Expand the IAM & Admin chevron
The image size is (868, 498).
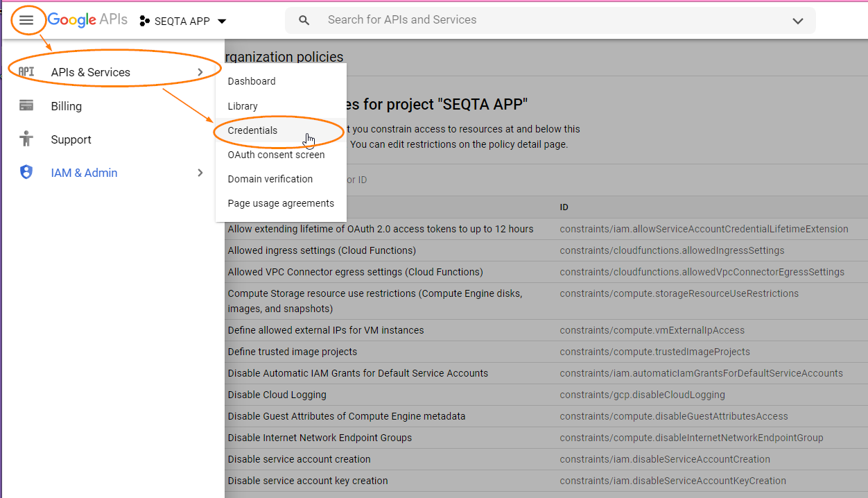(201, 172)
